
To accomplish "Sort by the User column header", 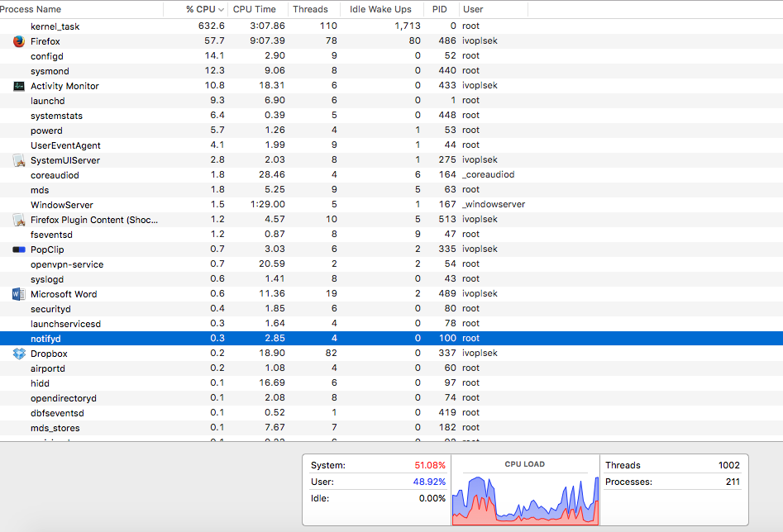I will pyautogui.click(x=473, y=9).
